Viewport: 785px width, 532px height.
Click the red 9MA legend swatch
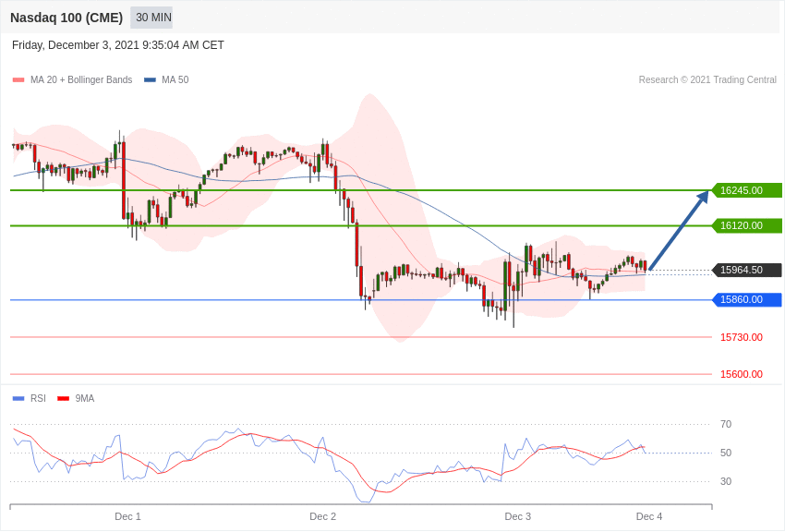coord(63,399)
